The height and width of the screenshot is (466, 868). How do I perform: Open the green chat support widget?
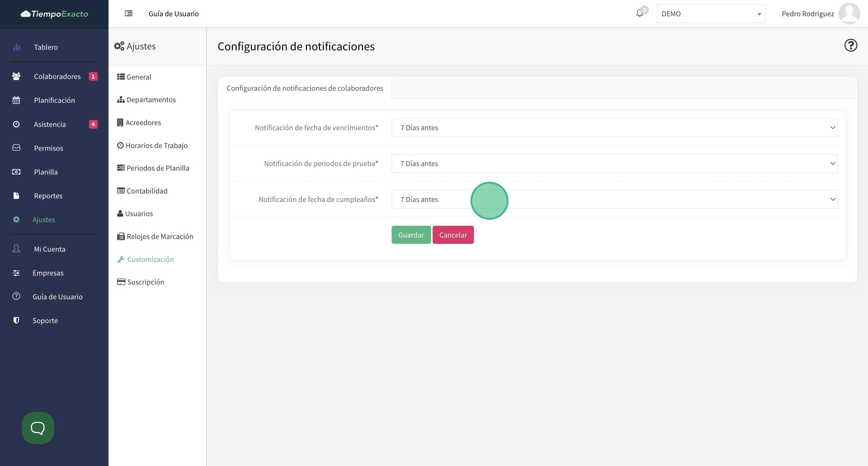[38, 428]
